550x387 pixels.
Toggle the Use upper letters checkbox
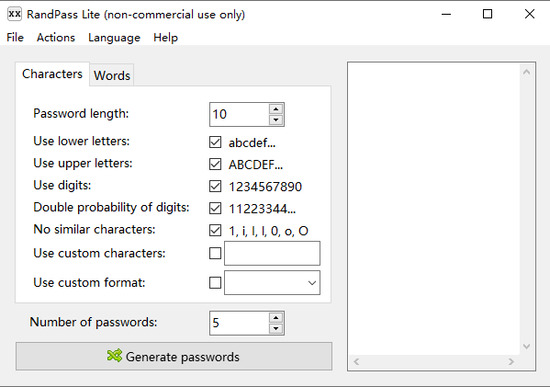(215, 164)
